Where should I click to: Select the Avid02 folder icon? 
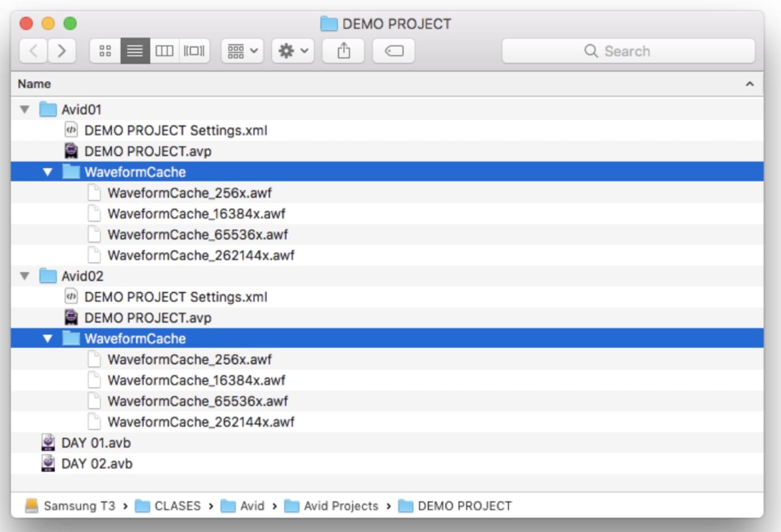(48, 275)
